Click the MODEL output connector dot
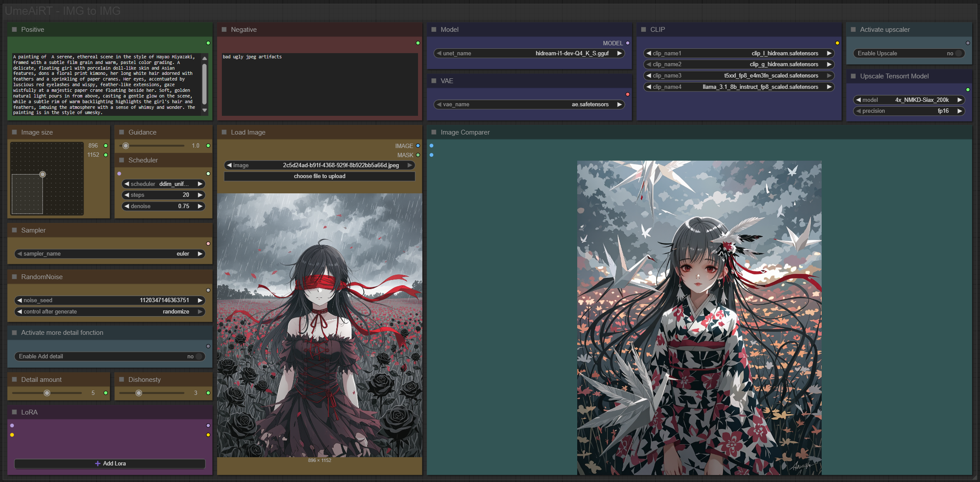Image resolution: width=980 pixels, height=482 pixels. click(x=628, y=43)
